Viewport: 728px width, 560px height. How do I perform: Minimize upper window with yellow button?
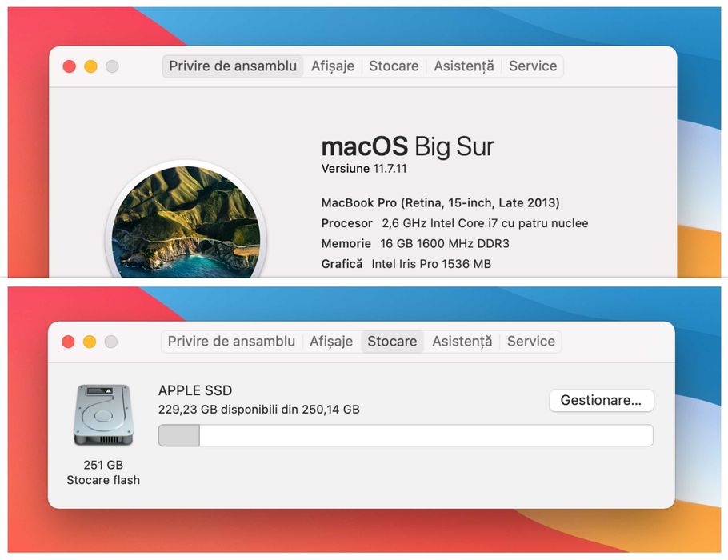90,66
